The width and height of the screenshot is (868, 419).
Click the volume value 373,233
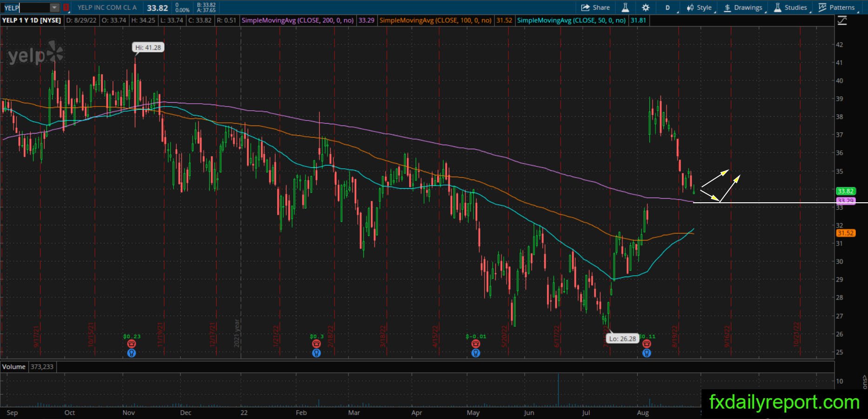(42, 367)
